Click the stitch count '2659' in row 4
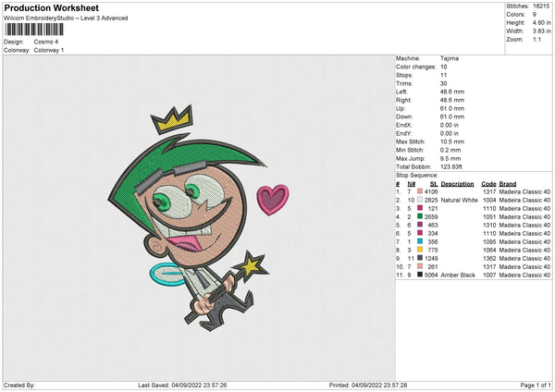Image resolution: width=555 pixels, height=392 pixels. [x=431, y=216]
